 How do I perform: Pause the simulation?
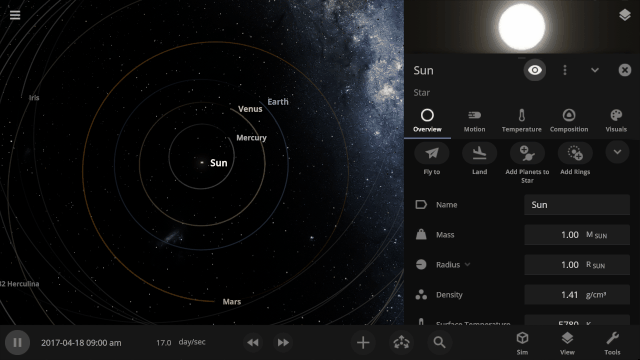(x=17, y=342)
